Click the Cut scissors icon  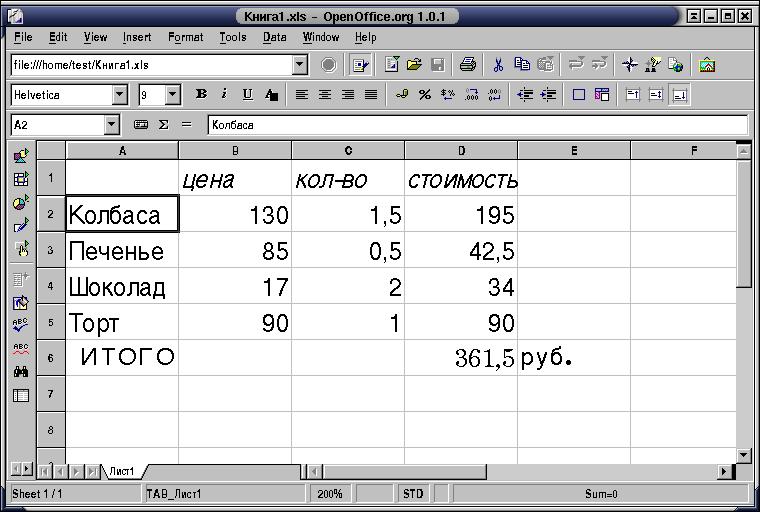[x=497, y=65]
